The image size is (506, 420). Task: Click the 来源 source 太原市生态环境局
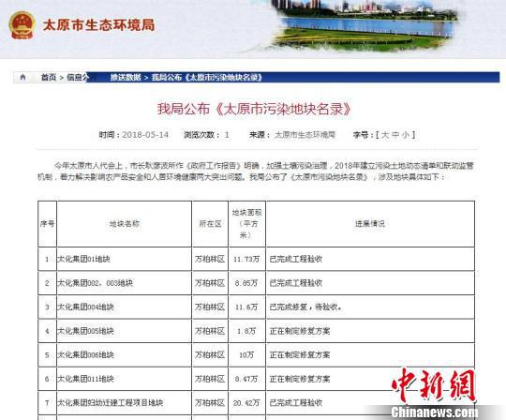pyautogui.click(x=292, y=135)
